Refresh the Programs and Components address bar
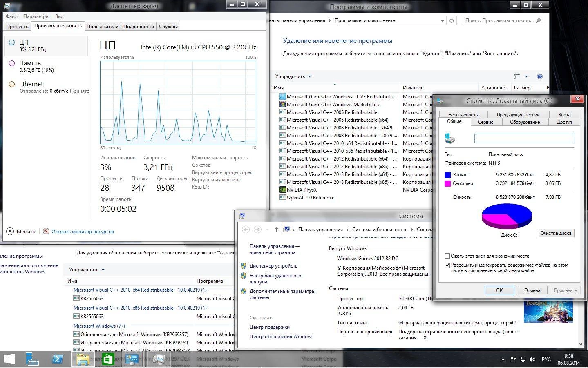This screenshot has height=368, width=588. (452, 20)
